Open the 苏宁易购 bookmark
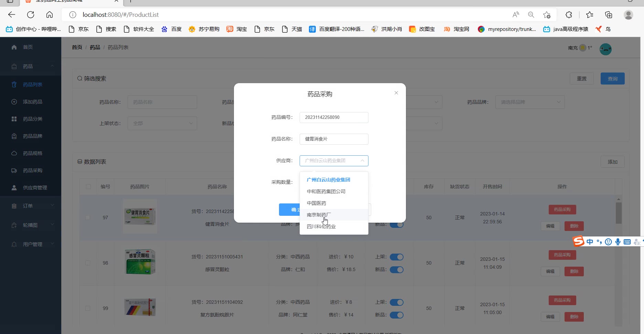Viewport: 644px width, 334px height. click(x=204, y=29)
